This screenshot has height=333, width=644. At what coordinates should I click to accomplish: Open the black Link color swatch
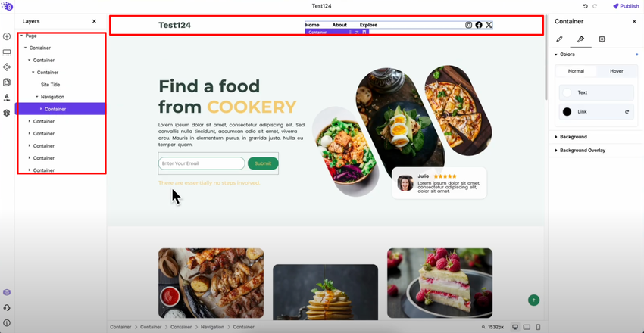567,111
